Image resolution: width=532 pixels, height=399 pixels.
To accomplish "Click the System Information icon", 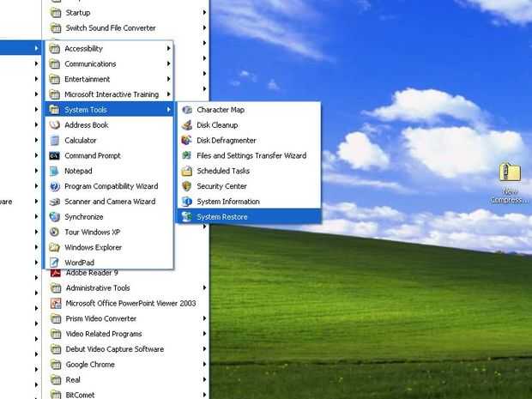I will 186,202.
